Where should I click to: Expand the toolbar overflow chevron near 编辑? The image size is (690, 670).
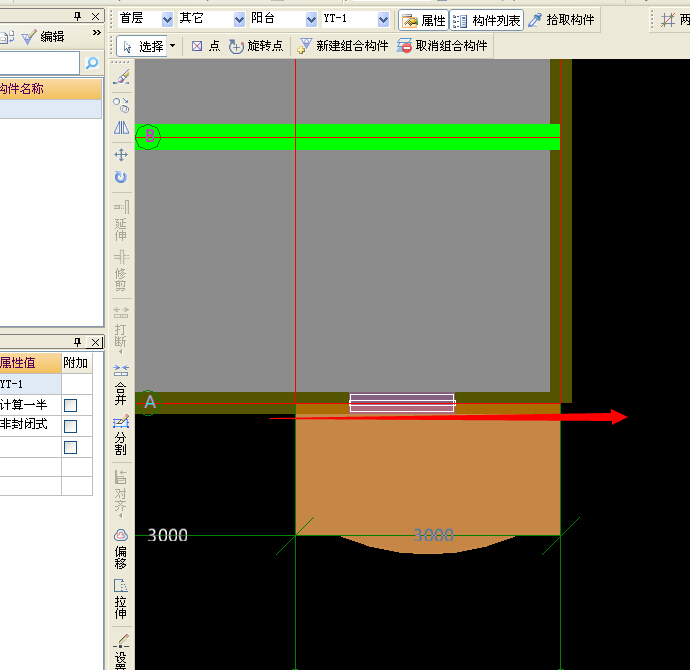coord(97,33)
